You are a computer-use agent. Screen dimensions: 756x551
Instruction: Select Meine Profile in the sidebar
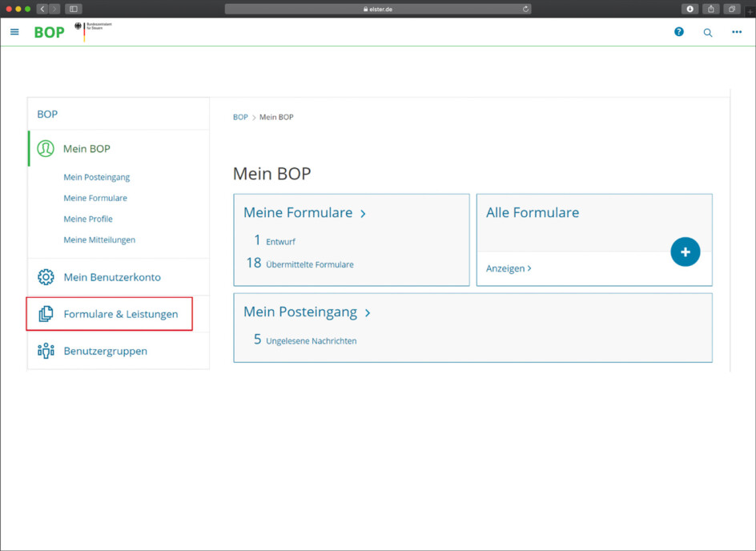(88, 219)
